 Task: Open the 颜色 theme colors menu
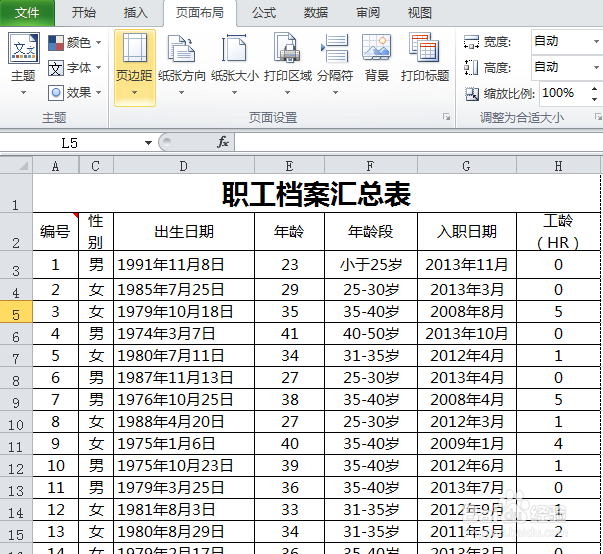click(x=75, y=43)
